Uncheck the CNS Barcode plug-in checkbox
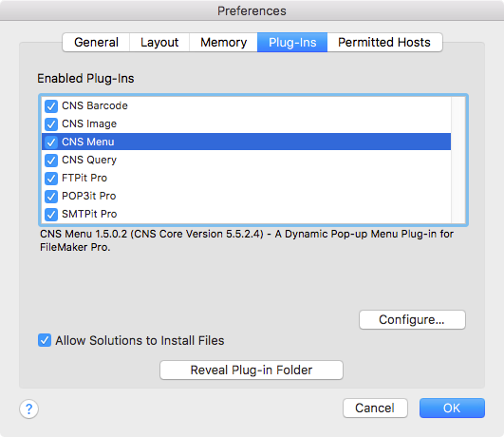The width and height of the screenshot is (504, 437). (x=51, y=105)
